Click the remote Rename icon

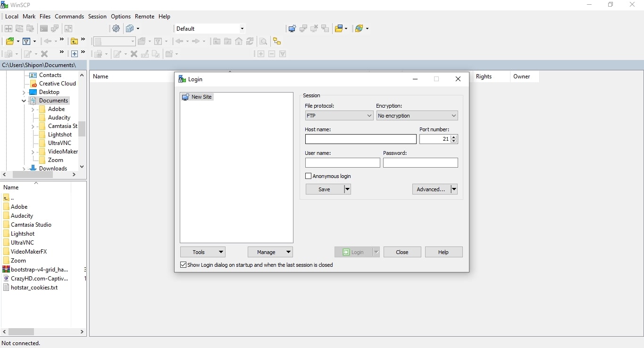(145, 53)
